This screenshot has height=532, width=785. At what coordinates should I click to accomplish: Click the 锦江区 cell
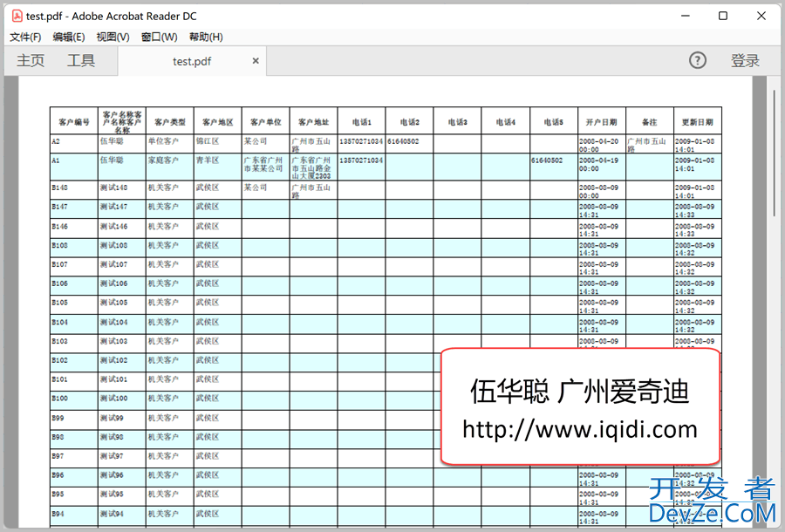click(x=218, y=144)
